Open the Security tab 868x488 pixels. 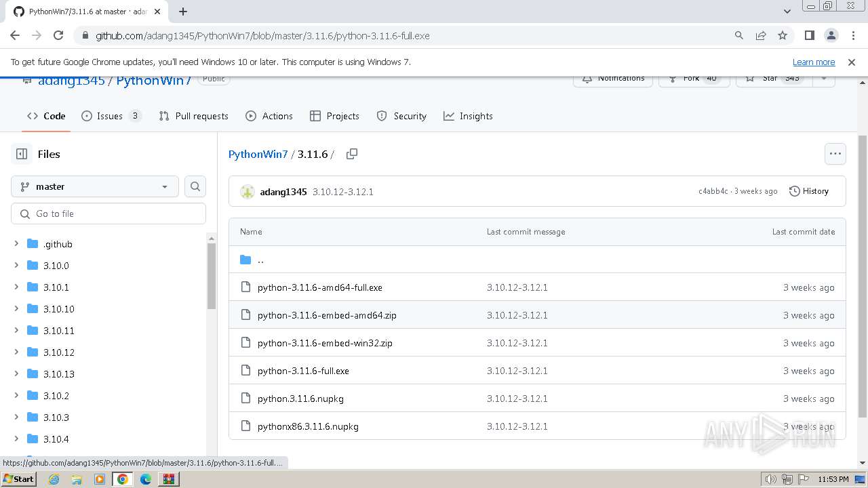(401, 116)
